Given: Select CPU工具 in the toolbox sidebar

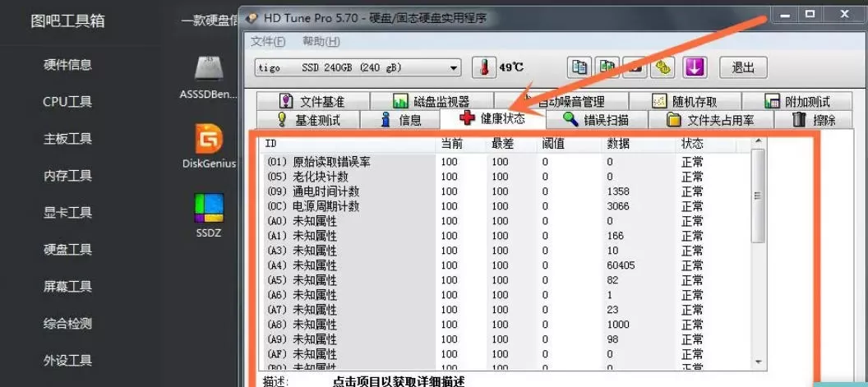Looking at the screenshot, I should point(67,102).
